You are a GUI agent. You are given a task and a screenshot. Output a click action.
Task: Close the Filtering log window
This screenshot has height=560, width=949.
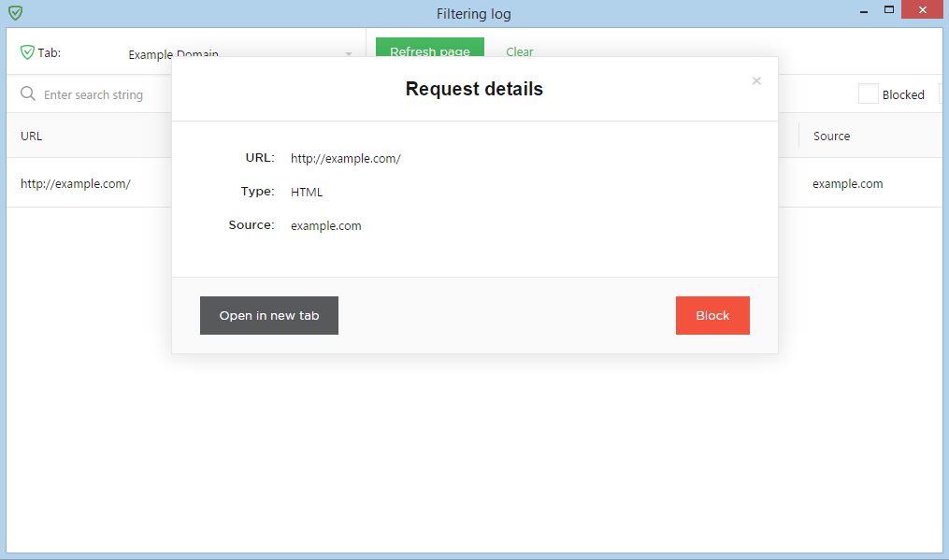click(922, 9)
